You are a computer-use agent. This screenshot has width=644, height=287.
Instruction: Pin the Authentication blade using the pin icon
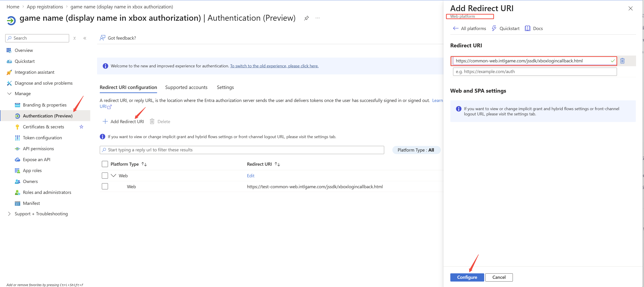(x=306, y=18)
